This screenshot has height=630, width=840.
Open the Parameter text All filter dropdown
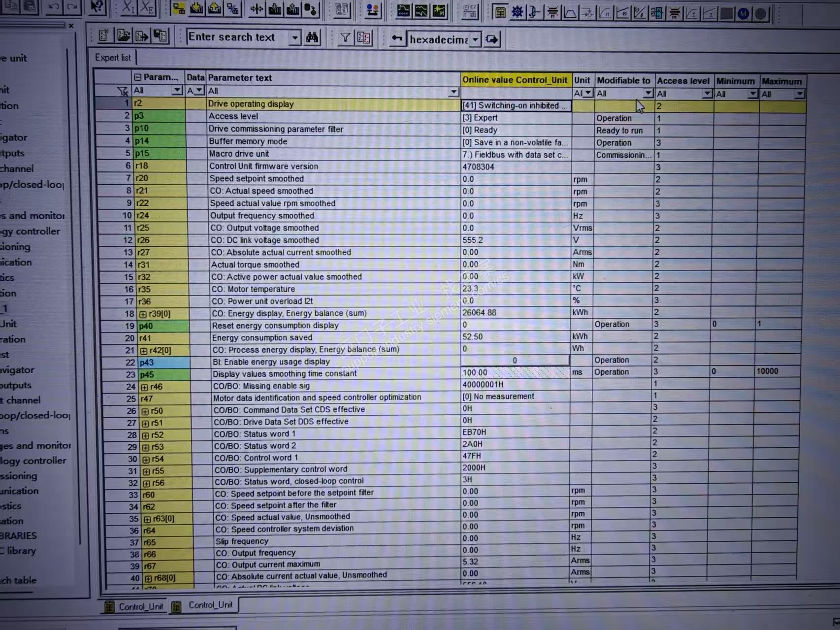(453, 92)
